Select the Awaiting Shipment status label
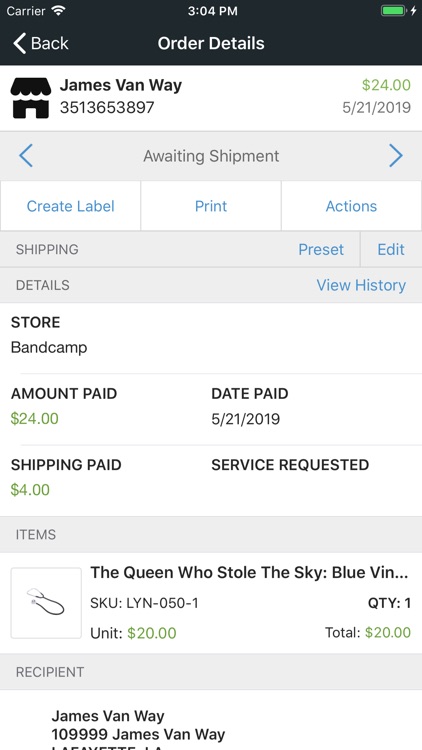Viewport: 422px width, 750px height. tap(211, 156)
